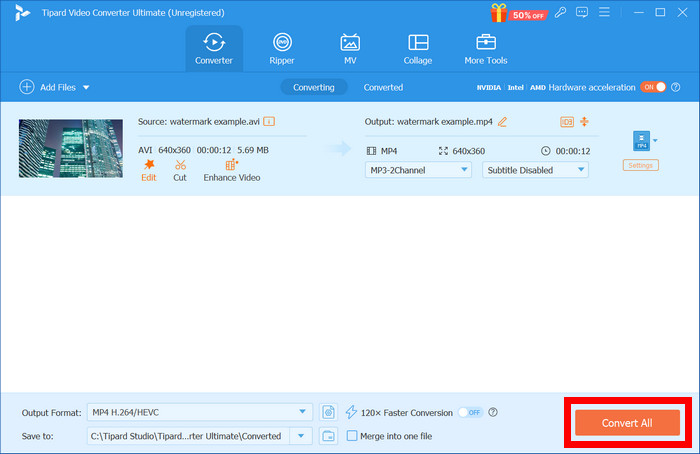Switch to the Collage tab

[x=418, y=49]
